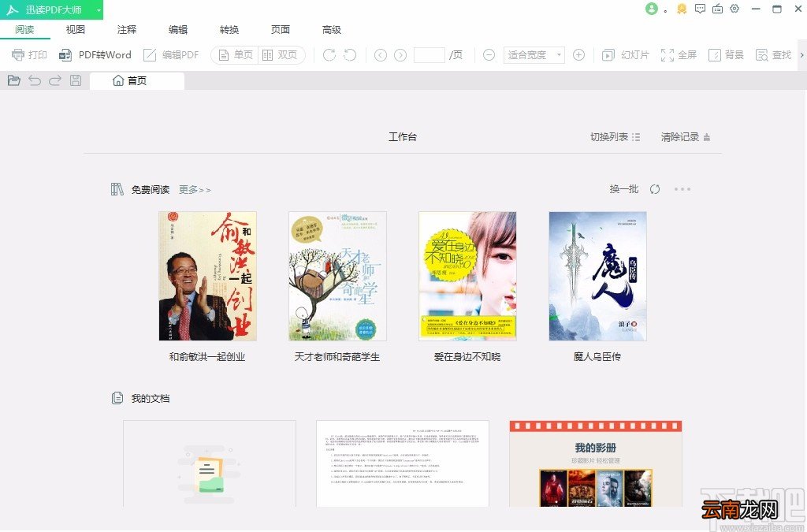Open the feedback message icon
The width and height of the screenshot is (807, 532).
tap(700, 9)
